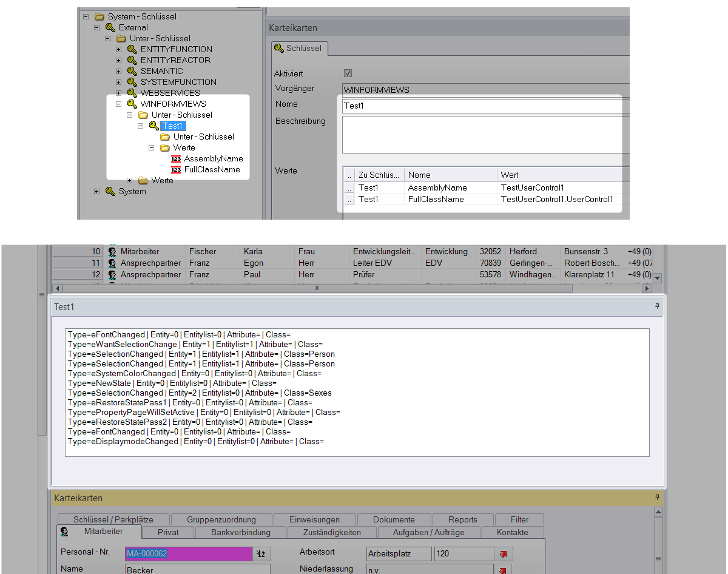
Task: Click into the empty Beschreibung text area
Action: point(485,135)
